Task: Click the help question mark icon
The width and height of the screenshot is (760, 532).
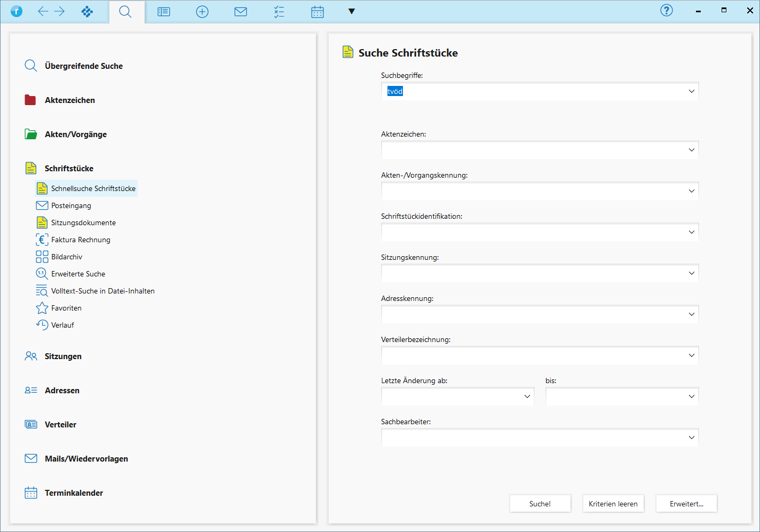Action: tap(667, 10)
